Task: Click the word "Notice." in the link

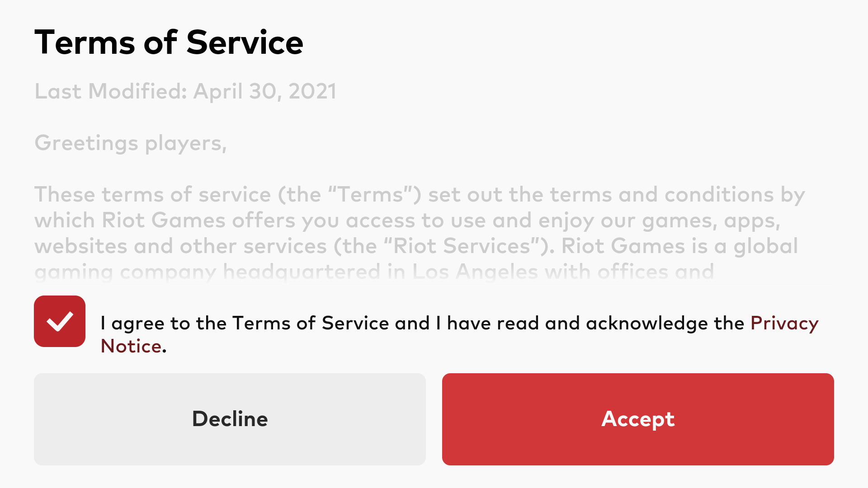Action: point(133,347)
